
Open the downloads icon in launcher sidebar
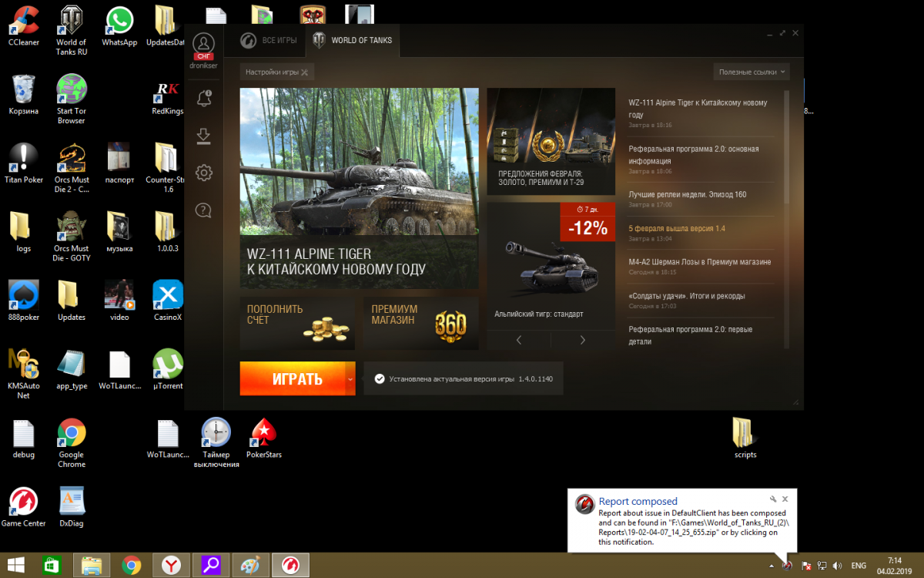point(204,136)
